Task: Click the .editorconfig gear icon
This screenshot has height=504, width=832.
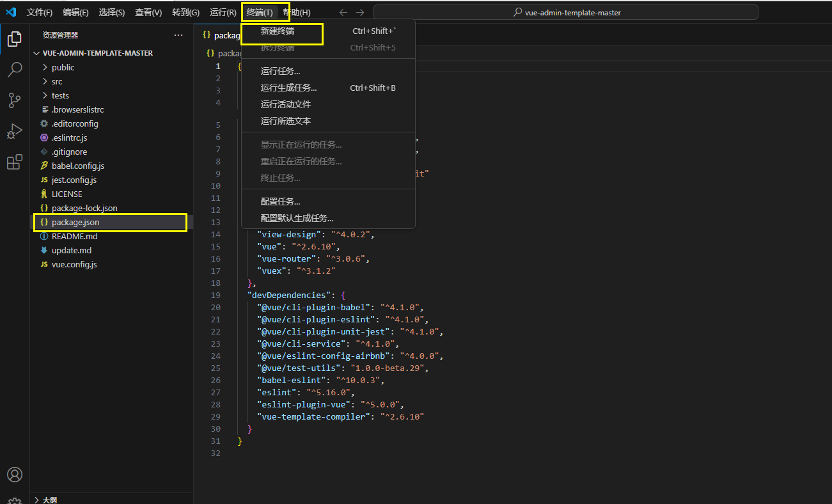Action: point(44,123)
